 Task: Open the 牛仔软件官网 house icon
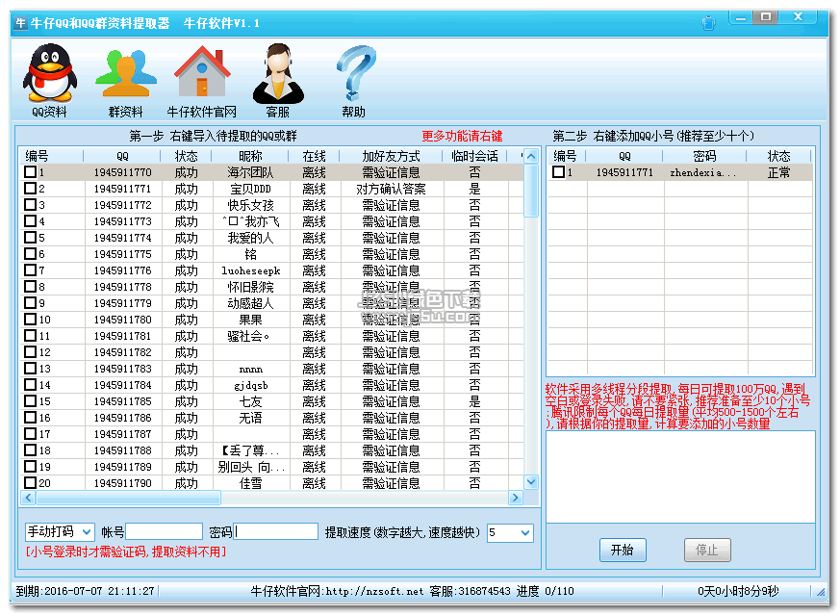pos(201,80)
